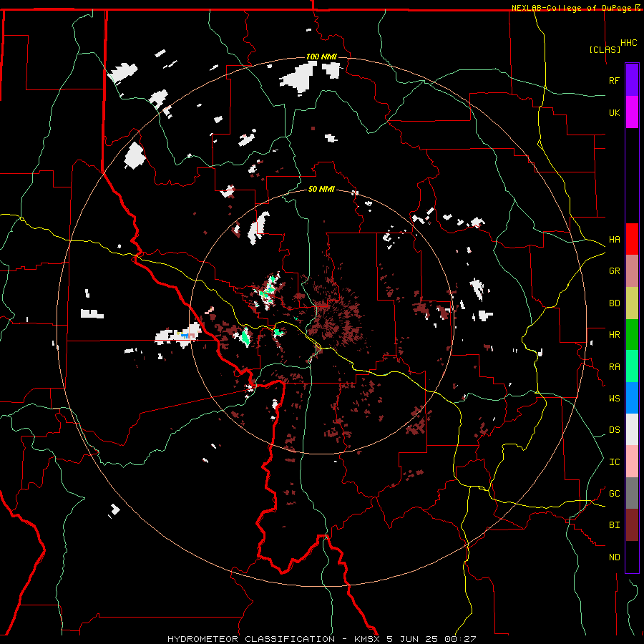Image resolution: width=644 pixels, height=644 pixels.
Task: Click the HA red legend swatch
Action: tap(632, 239)
